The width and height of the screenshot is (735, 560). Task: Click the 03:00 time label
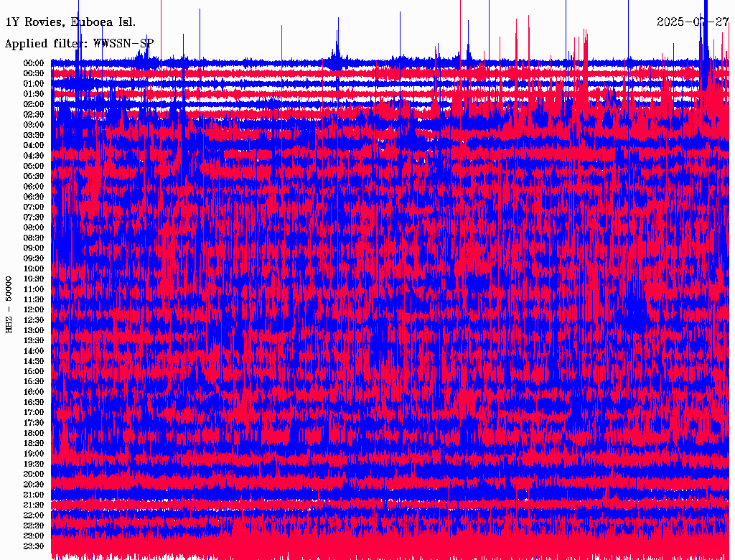[x=34, y=125]
